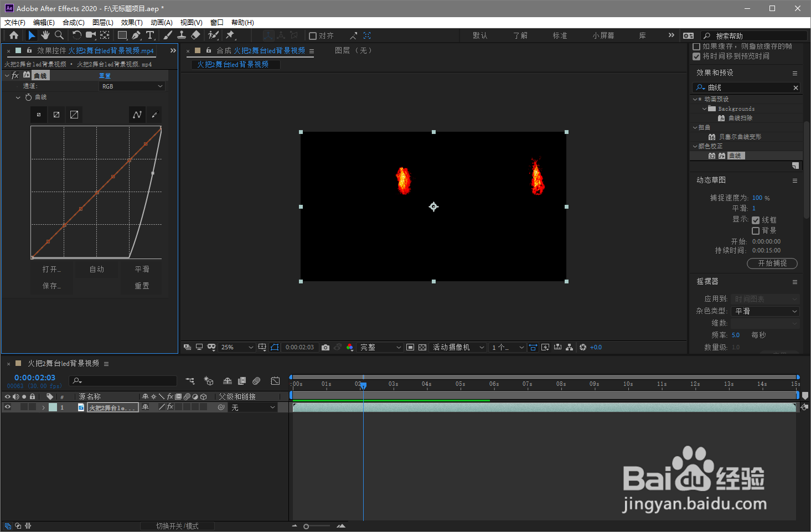Uncheck the 线框 display checkbox
The width and height of the screenshot is (811, 532).
pos(756,220)
